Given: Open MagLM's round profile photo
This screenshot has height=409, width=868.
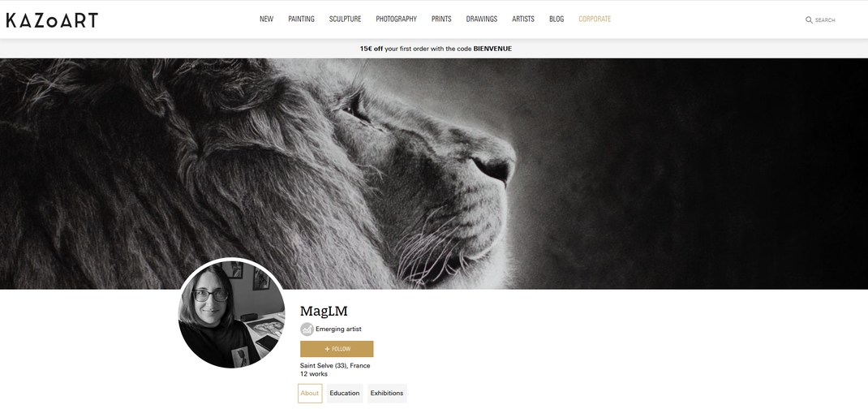Looking at the screenshot, I should click(231, 314).
